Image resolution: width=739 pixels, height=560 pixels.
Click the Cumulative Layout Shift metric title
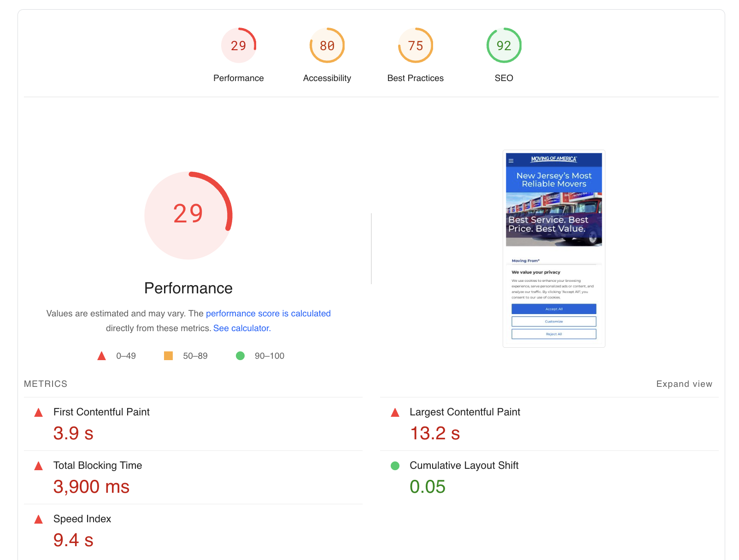(x=464, y=466)
